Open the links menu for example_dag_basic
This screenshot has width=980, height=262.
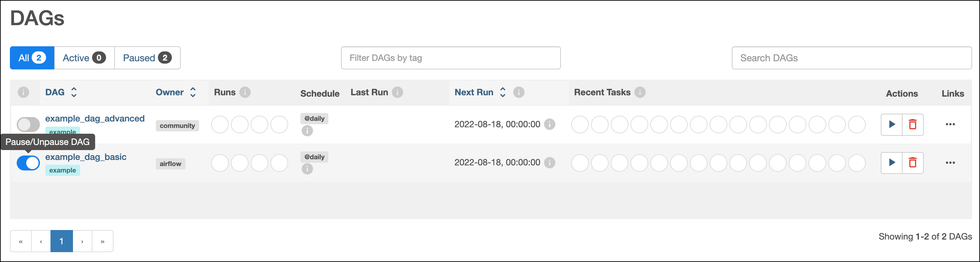(x=950, y=163)
